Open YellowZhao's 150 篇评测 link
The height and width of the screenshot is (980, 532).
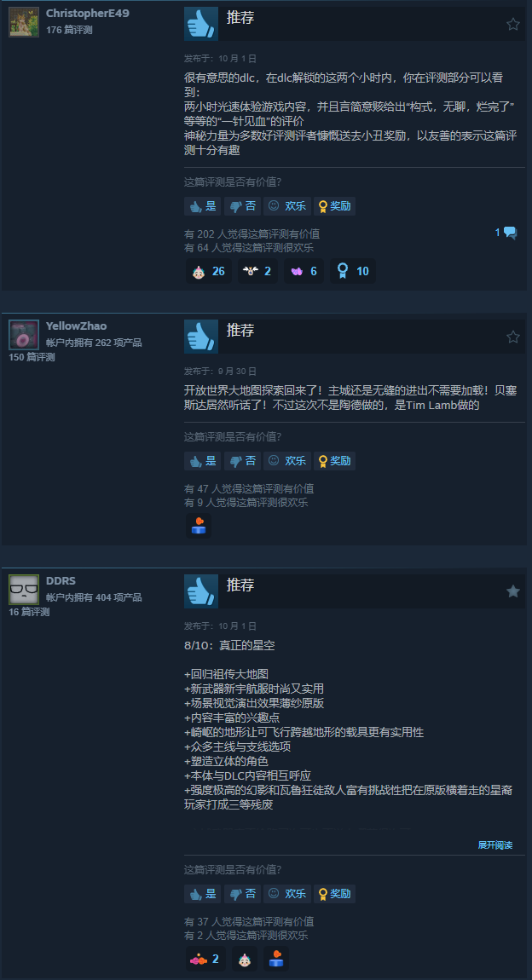click(32, 357)
